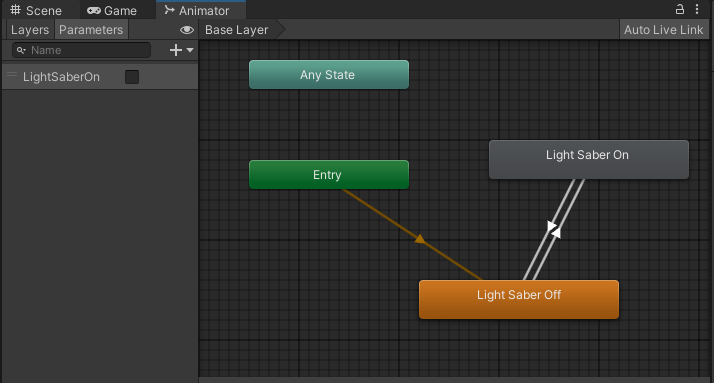Open the Layers tab

tap(30, 30)
